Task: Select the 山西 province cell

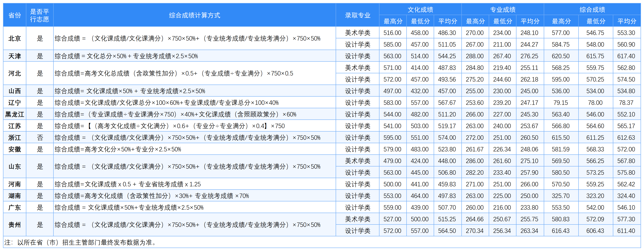Action: pos(14,91)
